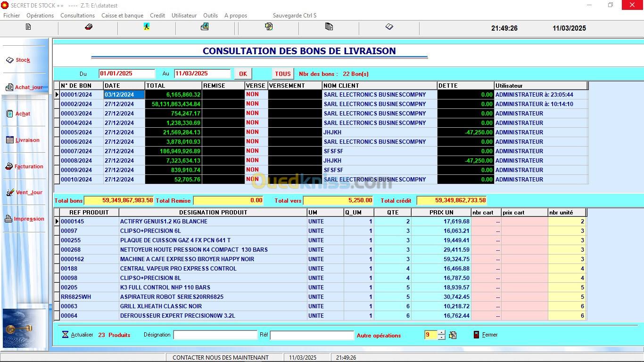The width and height of the screenshot is (644, 362).
Task: Click the red stamp toolbar icon
Action: (88, 27)
